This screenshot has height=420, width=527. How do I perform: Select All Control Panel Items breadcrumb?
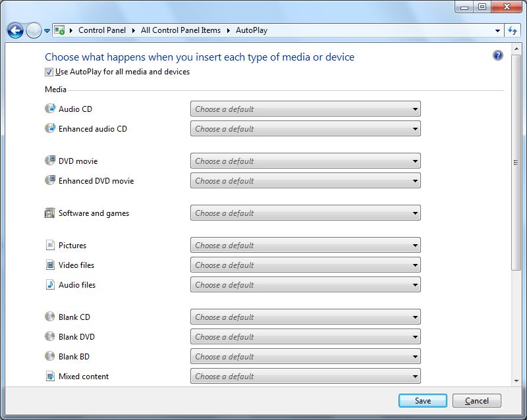pyautogui.click(x=180, y=30)
